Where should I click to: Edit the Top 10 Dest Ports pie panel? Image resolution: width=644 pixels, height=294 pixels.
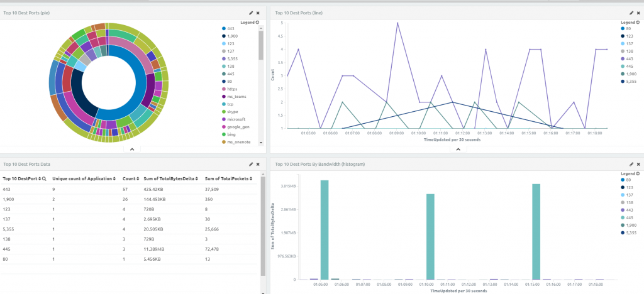tap(251, 13)
